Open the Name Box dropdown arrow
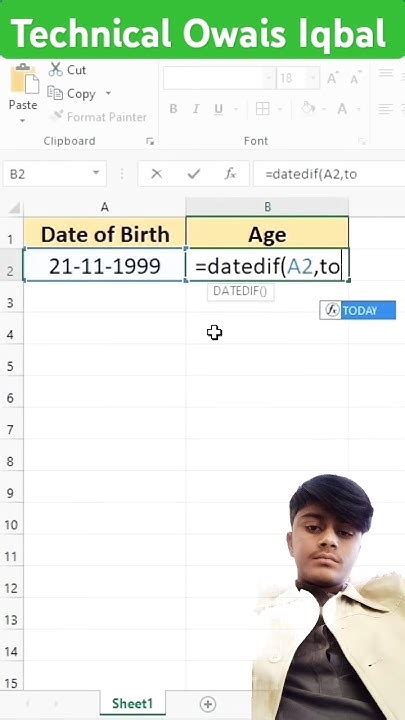Image resolution: width=405 pixels, height=720 pixels. 96,173
